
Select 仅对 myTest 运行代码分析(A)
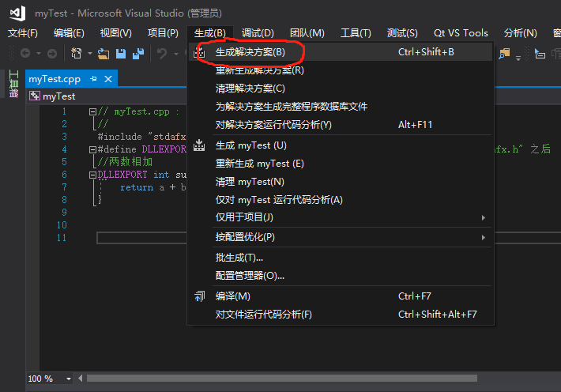coord(341,200)
